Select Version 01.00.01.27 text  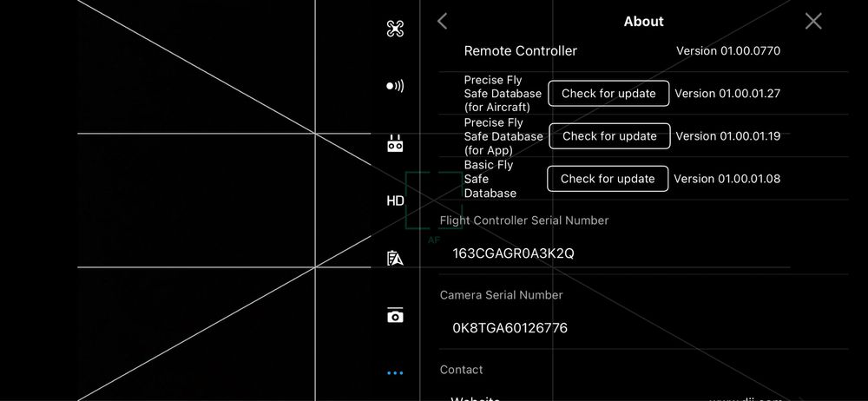click(x=727, y=94)
